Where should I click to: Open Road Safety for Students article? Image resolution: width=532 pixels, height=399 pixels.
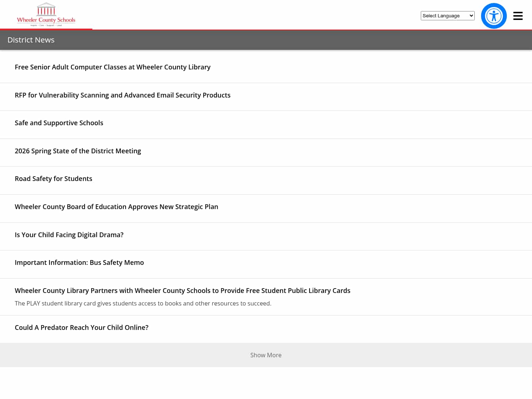pos(54,179)
